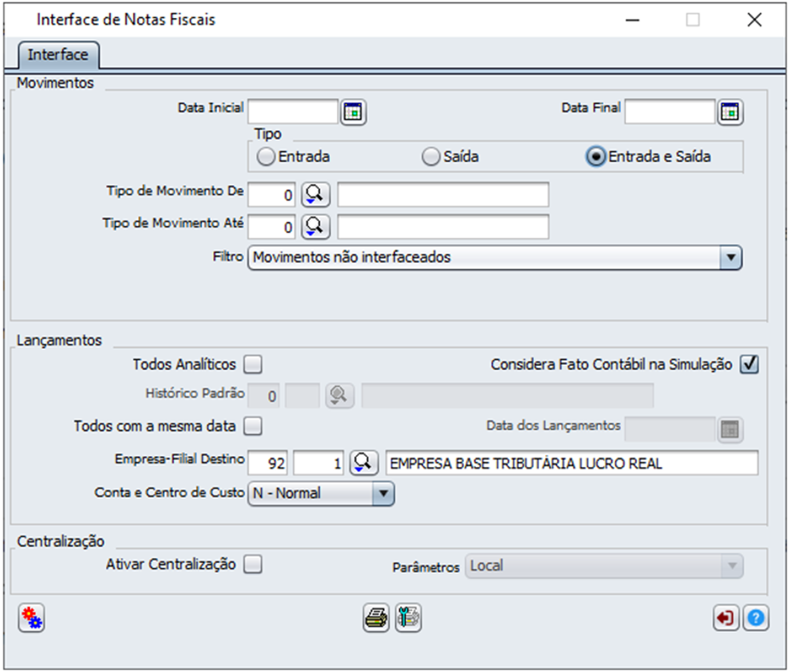Select the Saída radio option

tap(431, 157)
